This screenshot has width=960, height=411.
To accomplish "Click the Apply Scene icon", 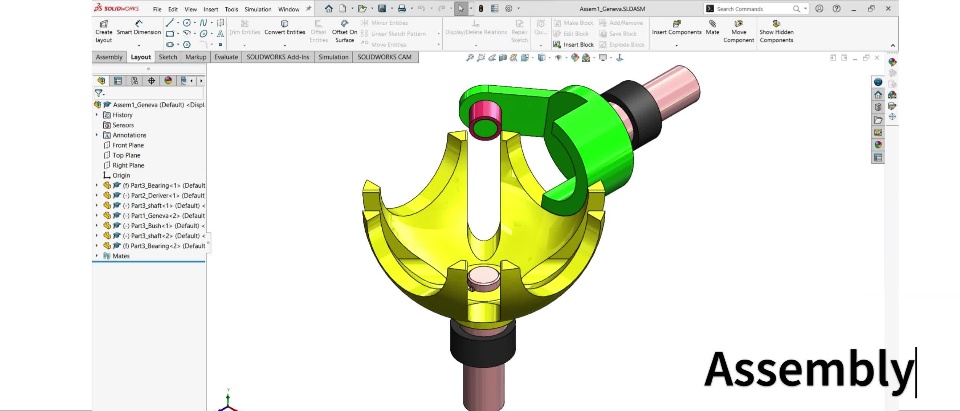I will tap(586, 58).
